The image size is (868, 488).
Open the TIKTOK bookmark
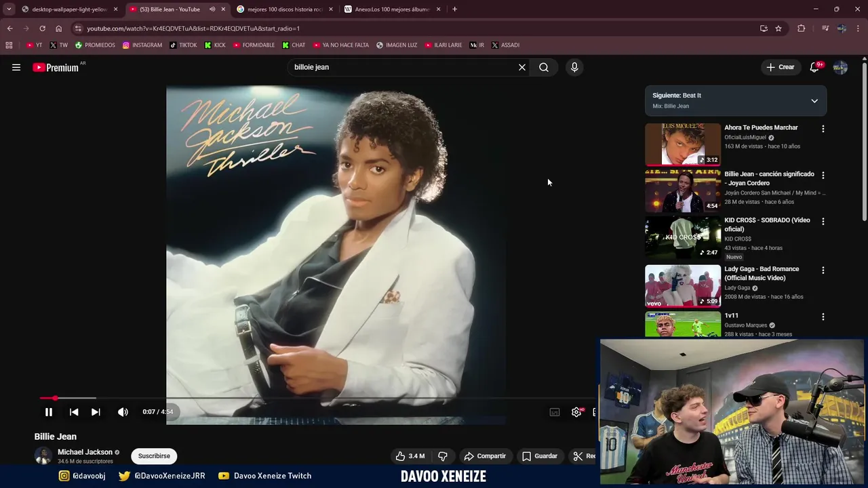[183, 45]
